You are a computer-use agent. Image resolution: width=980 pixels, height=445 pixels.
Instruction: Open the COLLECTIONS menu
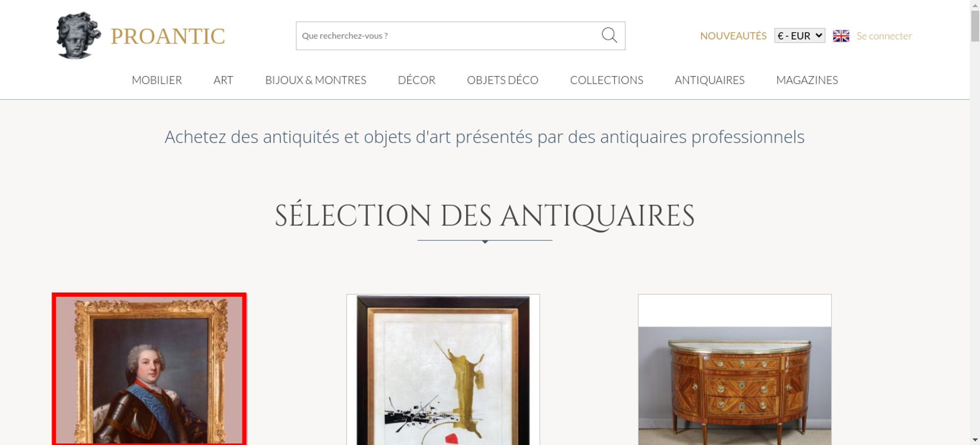click(607, 80)
